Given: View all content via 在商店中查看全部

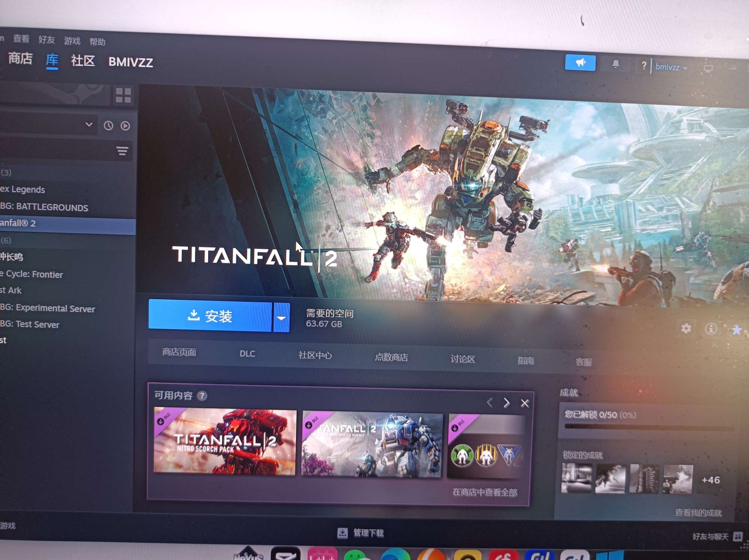Looking at the screenshot, I should (485, 492).
